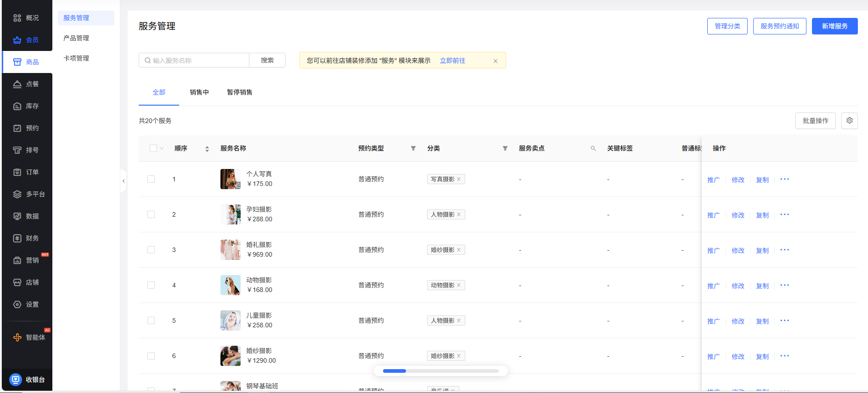
Task: Check the 孕妇摄影 row checkbox
Action: (151, 214)
